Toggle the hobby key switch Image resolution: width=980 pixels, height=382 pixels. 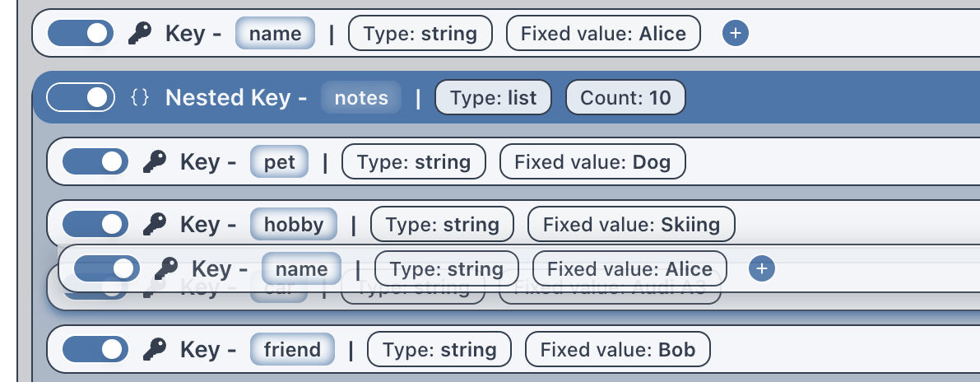95,224
